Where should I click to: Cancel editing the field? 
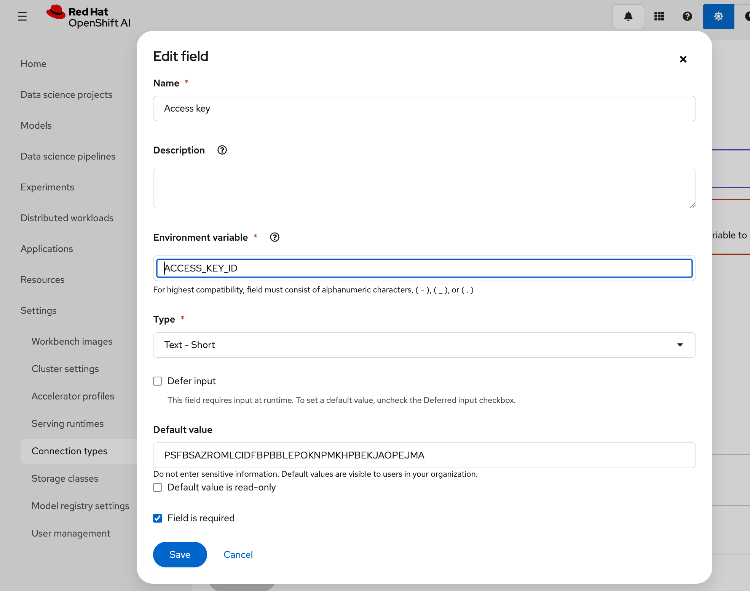(x=238, y=555)
